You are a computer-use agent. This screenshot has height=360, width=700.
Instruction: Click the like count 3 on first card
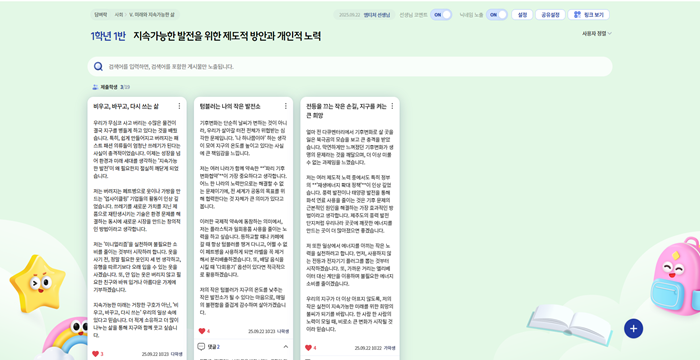click(102, 354)
